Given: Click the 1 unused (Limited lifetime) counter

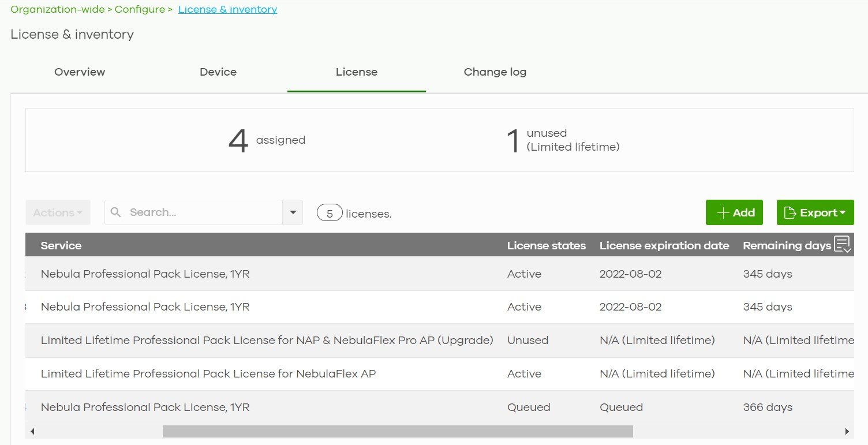Looking at the screenshot, I should pos(563,140).
